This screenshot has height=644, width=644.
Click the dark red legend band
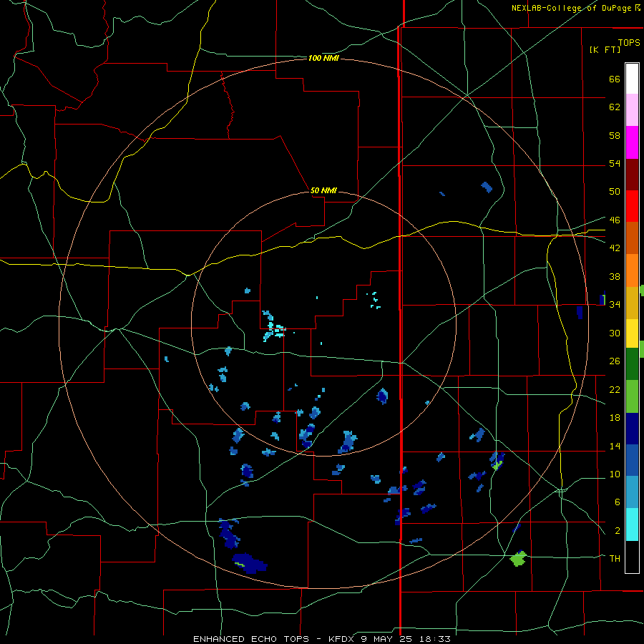coord(632,174)
